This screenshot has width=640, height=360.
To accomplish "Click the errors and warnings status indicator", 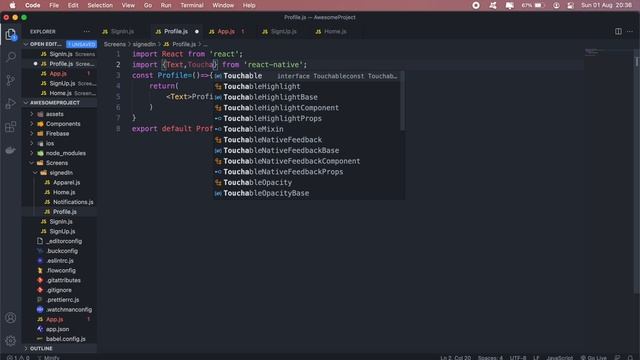I will (18, 358).
